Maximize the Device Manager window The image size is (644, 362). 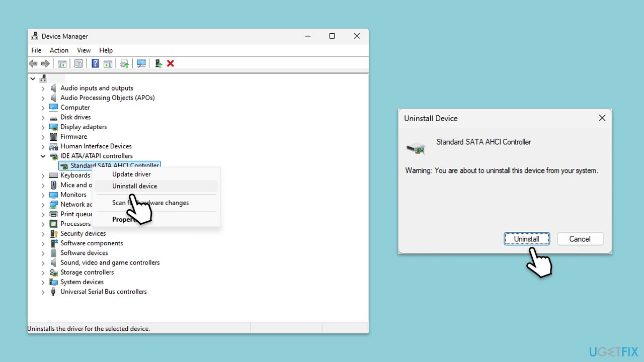(332, 36)
